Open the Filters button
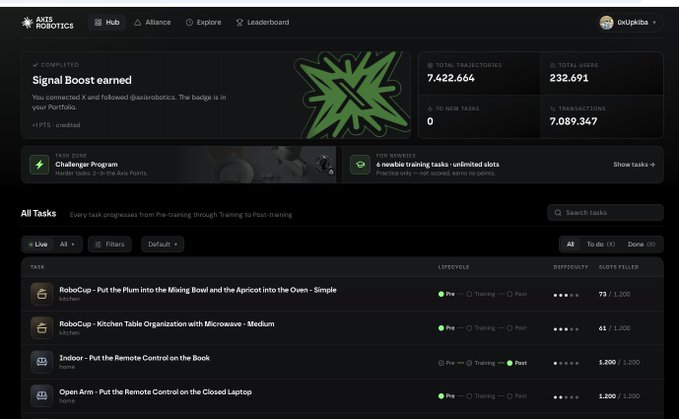The image size is (679, 419). pyautogui.click(x=110, y=244)
